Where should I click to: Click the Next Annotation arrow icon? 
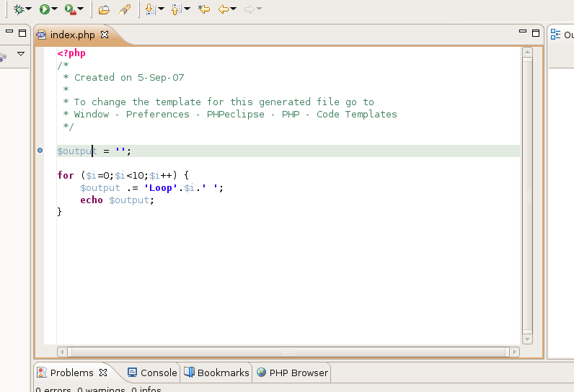tap(150, 9)
